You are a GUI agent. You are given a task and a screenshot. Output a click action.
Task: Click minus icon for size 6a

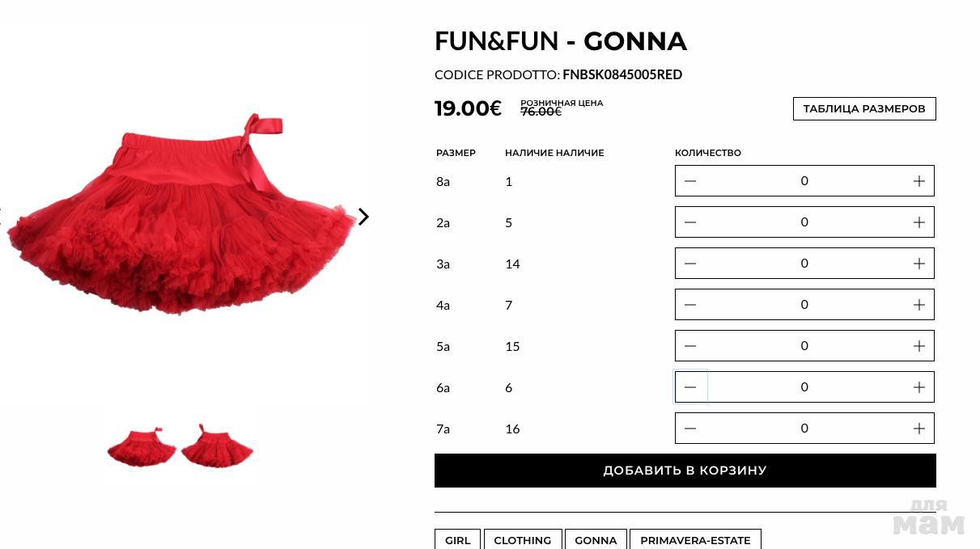[690, 387]
